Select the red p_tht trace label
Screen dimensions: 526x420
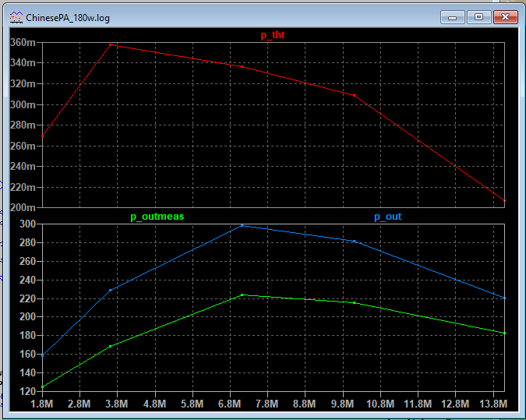point(272,35)
